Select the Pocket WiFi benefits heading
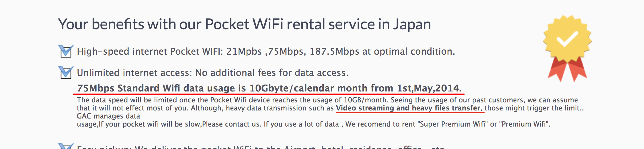The width and height of the screenshot is (644, 149). point(244,24)
